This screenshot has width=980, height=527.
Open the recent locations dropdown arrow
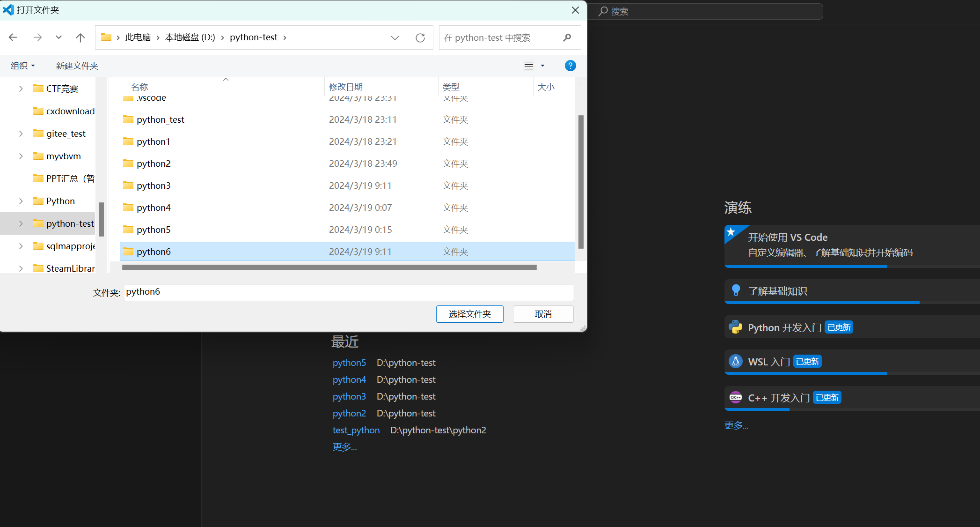pos(59,37)
